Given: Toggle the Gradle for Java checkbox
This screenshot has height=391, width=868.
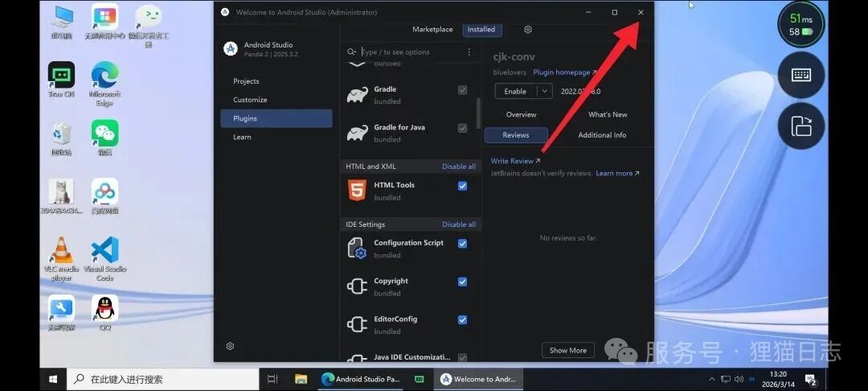Looking at the screenshot, I should pyautogui.click(x=462, y=129).
